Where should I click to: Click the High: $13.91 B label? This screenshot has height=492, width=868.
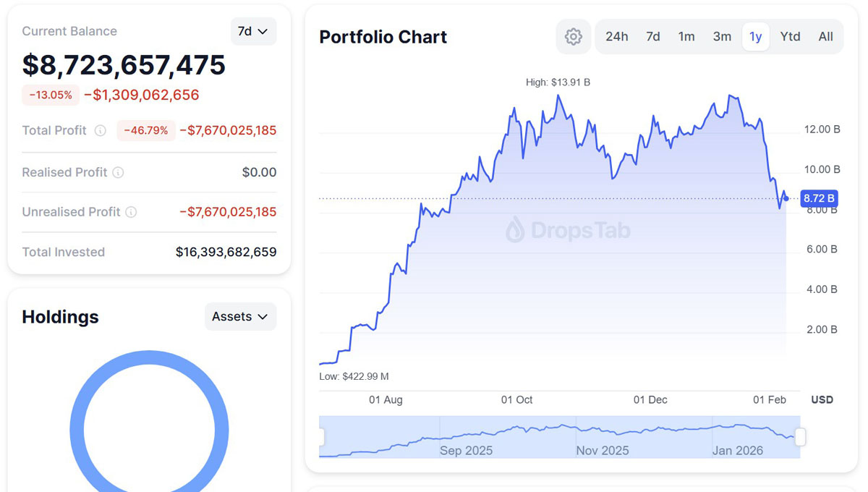pyautogui.click(x=558, y=82)
